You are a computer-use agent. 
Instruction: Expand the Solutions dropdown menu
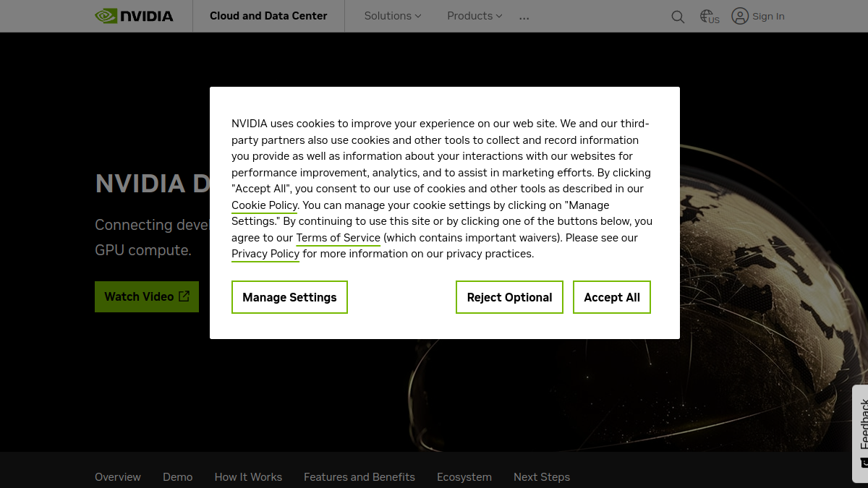393,16
